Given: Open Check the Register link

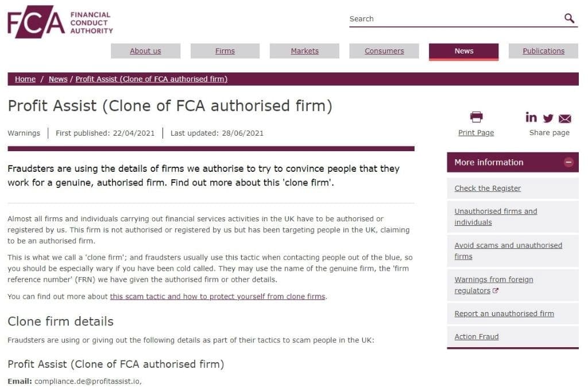Looking at the screenshot, I should point(488,189).
